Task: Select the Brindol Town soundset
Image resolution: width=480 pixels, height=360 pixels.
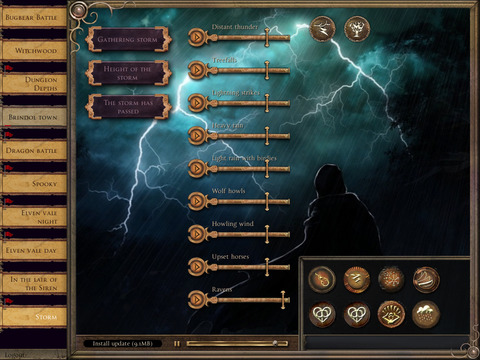Action: [34, 117]
